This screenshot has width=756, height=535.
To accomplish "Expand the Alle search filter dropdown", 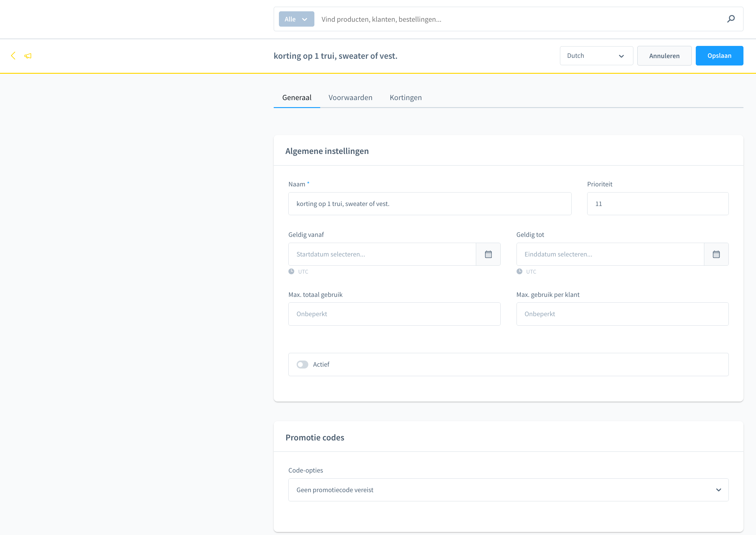I will 296,19.
